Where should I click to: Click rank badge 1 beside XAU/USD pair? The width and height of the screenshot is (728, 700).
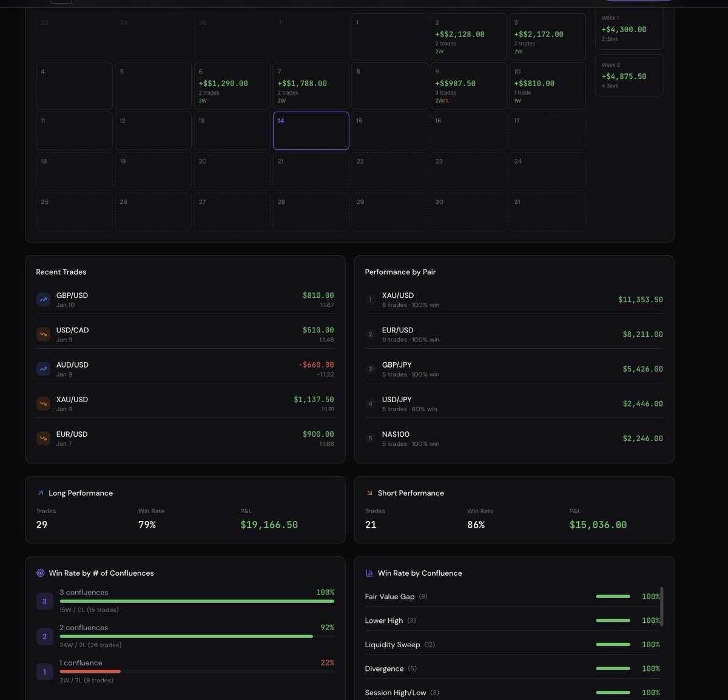click(371, 300)
